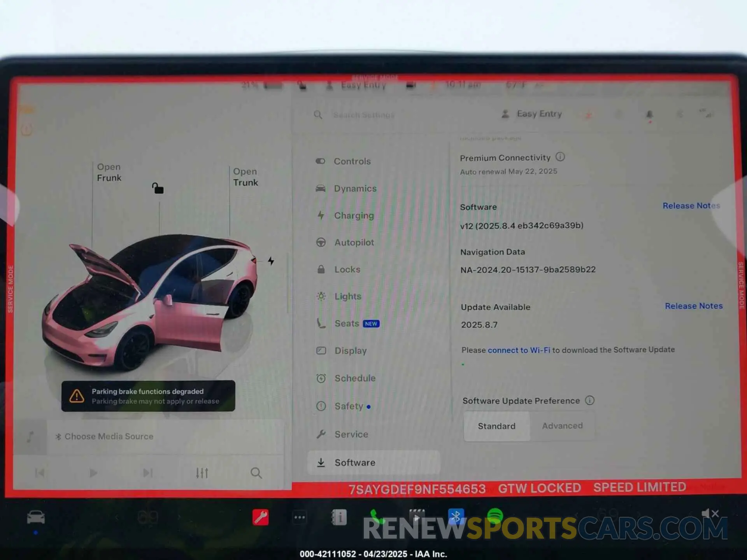Click Navigation Data version text
The width and height of the screenshot is (747, 560).
[x=528, y=269]
